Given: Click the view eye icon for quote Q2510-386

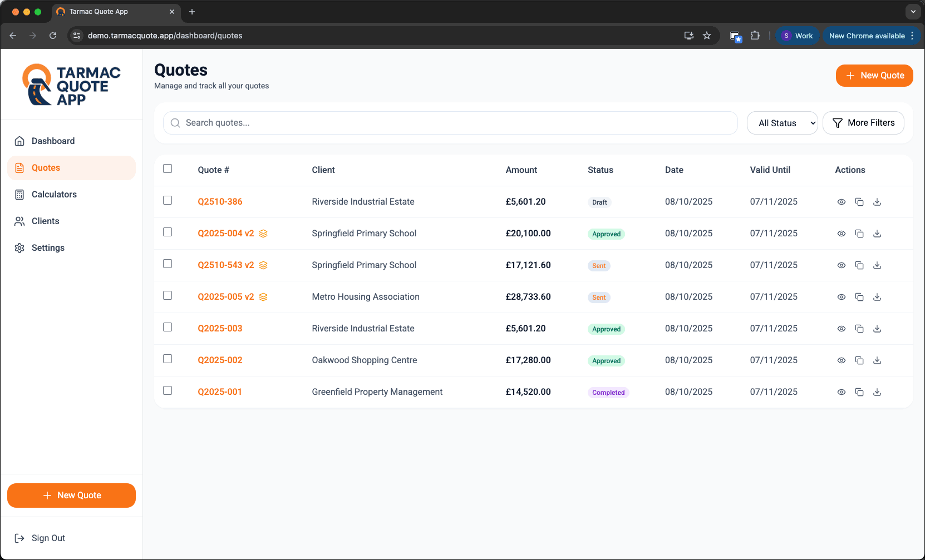Looking at the screenshot, I should click(x=841, y=202).
